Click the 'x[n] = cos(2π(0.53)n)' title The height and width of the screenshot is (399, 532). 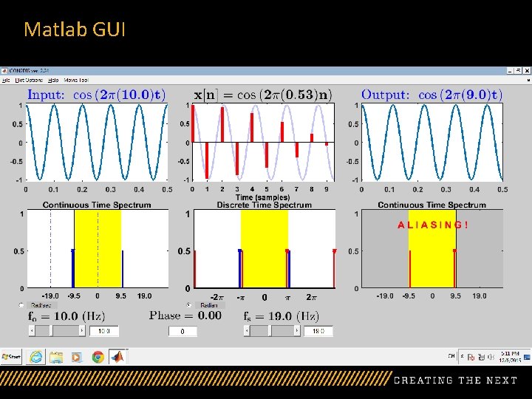click(x=263, y=95)
